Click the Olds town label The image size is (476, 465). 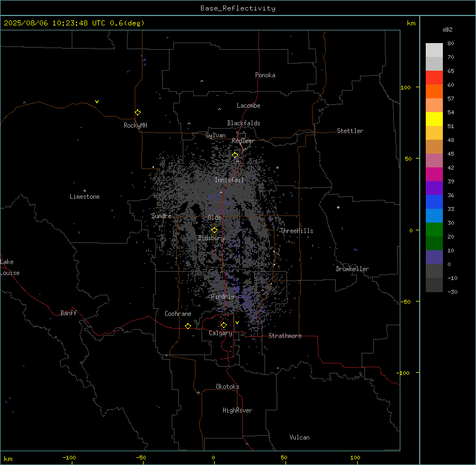[x=214, y=218]
